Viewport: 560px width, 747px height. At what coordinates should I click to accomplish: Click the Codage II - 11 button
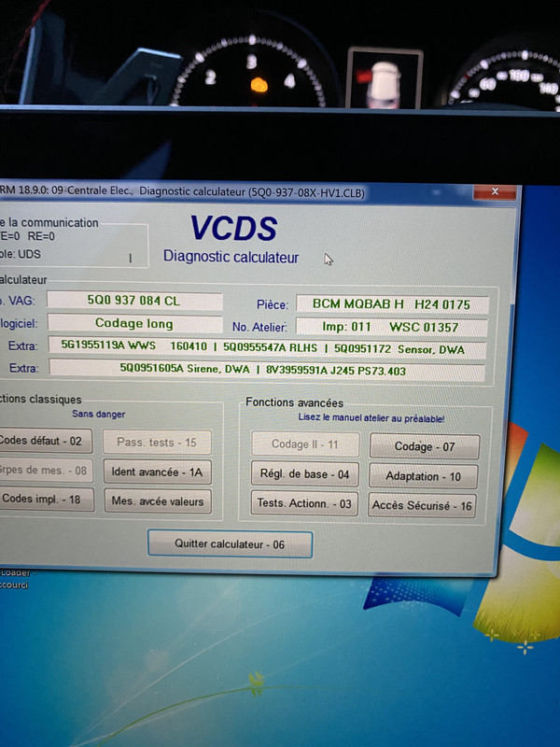coord(305,444)
